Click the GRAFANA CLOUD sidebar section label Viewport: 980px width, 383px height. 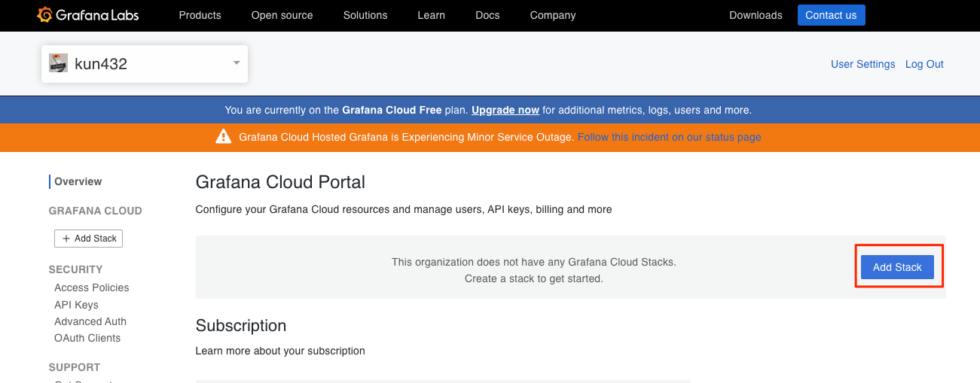[x=96, y=211]
